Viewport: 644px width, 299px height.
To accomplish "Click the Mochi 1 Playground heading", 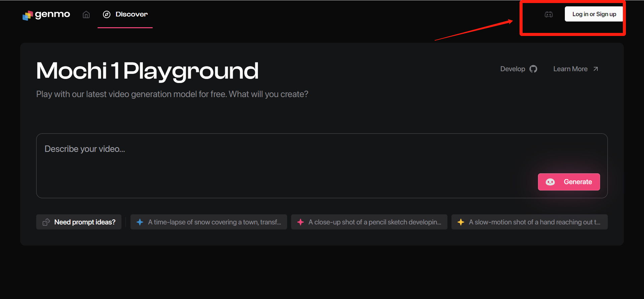I will [147, 71].
